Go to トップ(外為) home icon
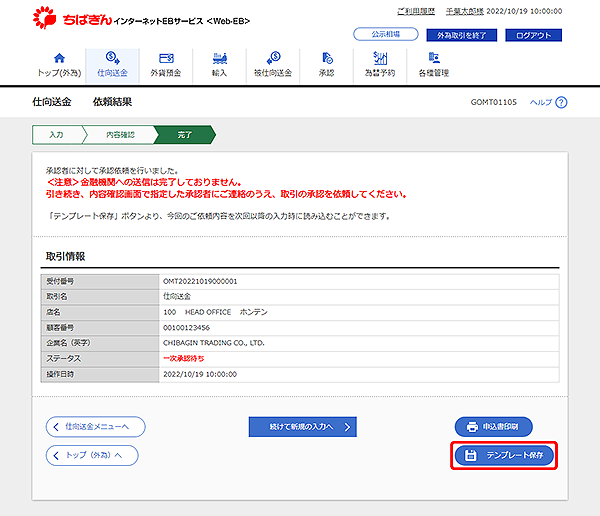Viewport: 600px width, 516px height. [59, 58]
